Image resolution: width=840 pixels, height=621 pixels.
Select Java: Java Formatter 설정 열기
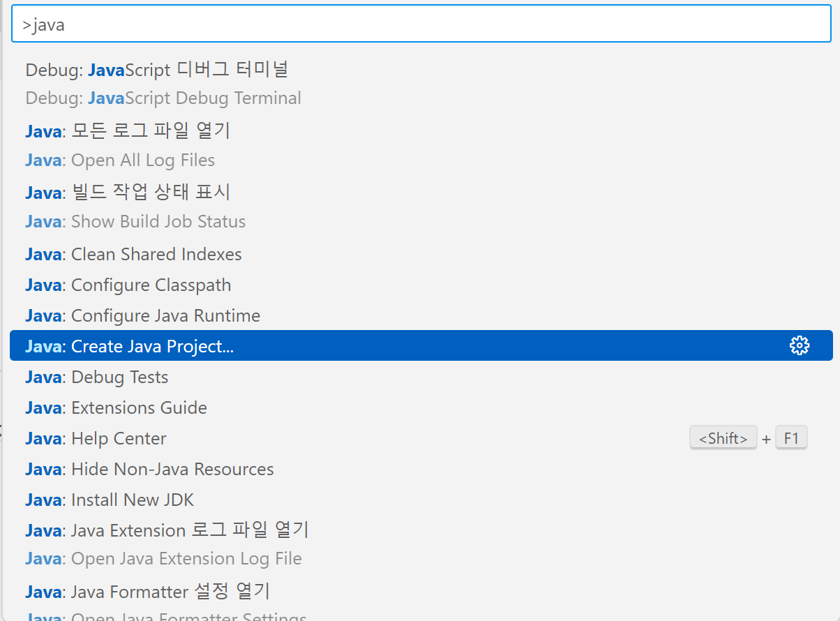click(x=421, y=599)
